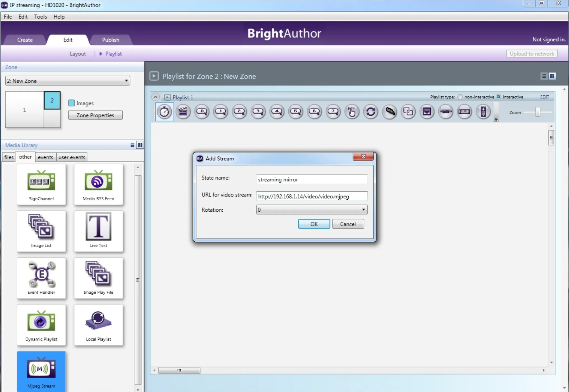
Task: Go to the Edit main tab
Action: 68,40
